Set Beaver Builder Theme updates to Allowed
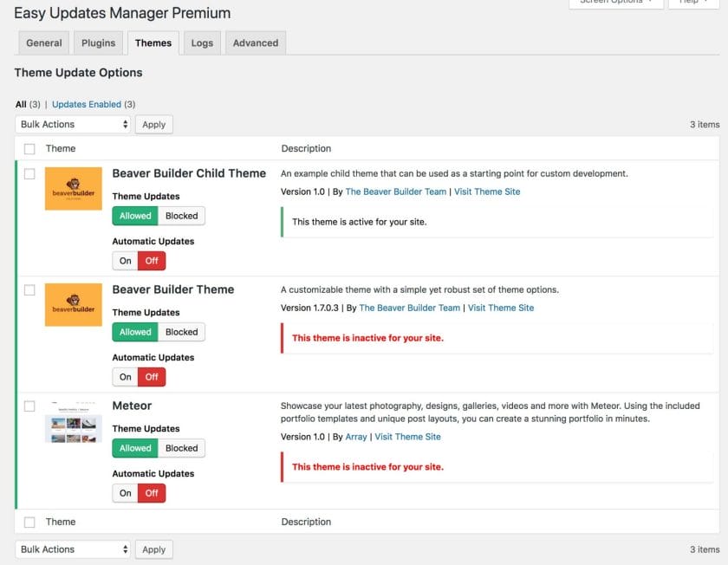728x565 pixels. point(135,332)
